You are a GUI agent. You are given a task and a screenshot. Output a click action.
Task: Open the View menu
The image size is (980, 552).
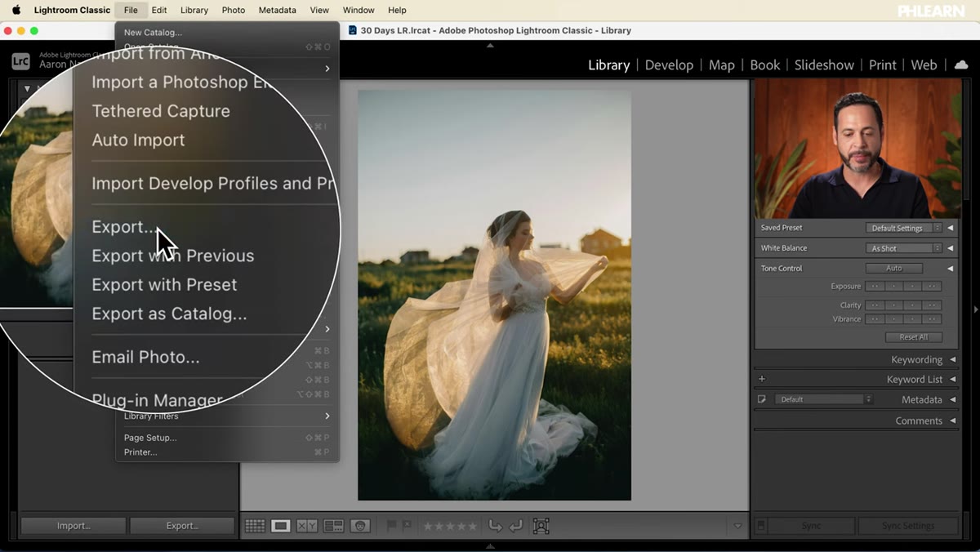click(319, 10)
